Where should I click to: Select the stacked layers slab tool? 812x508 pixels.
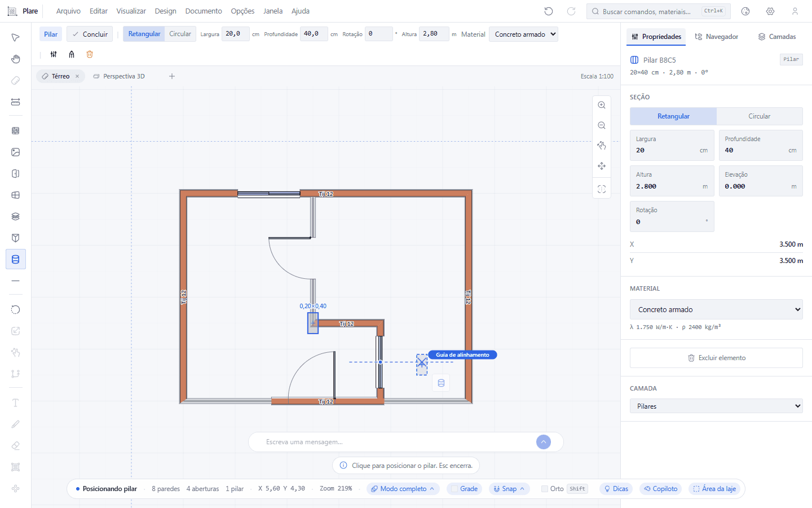tap(15, 216)
